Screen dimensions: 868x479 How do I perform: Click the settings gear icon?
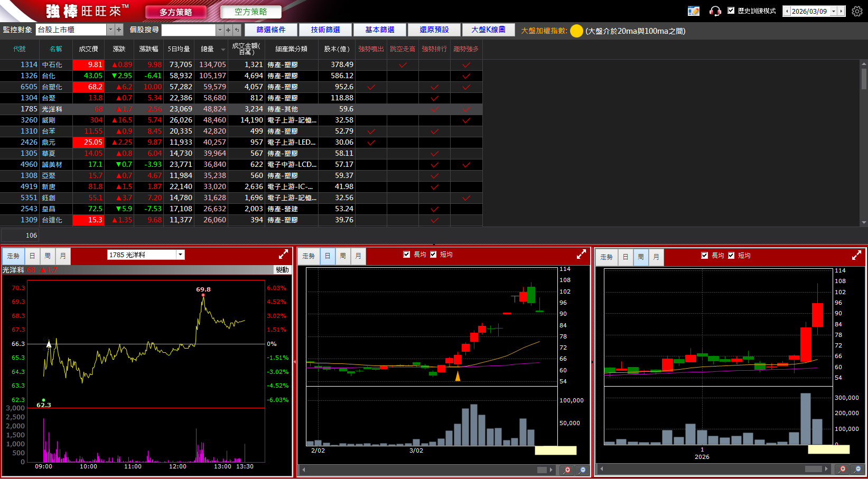[857, 11]
